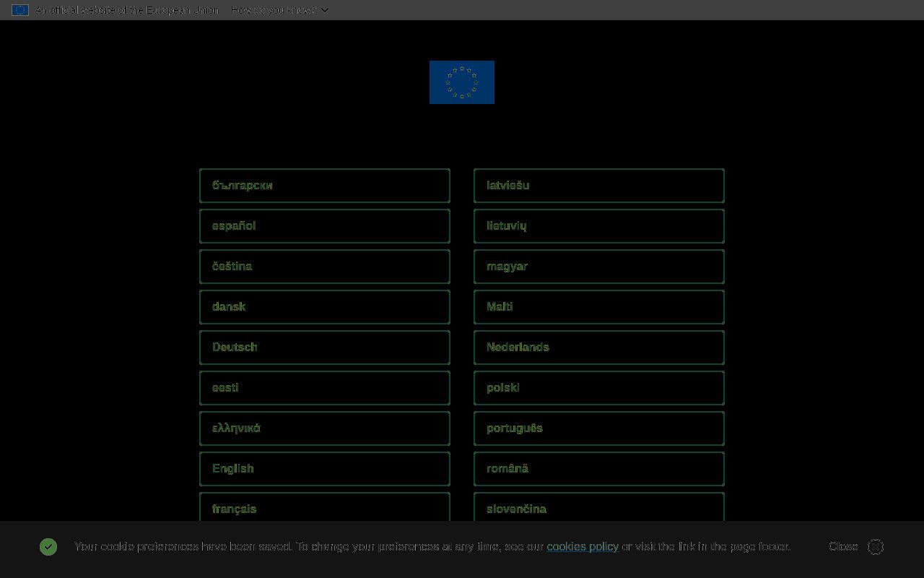Click the small EU flag icon in top banner
The image size is (924, 578).
pyautogui.click(x=20, y=10)
